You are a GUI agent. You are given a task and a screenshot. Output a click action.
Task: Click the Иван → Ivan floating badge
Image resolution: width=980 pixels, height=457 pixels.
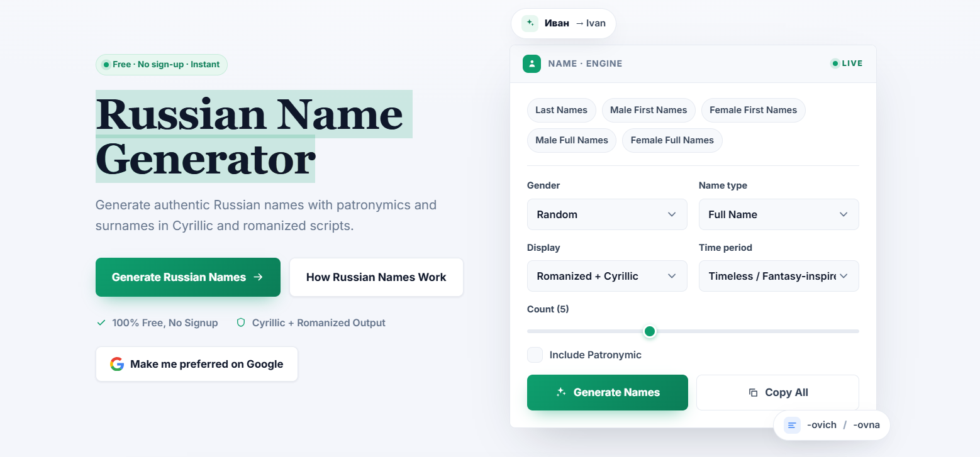pyautogui.click(x=564, y=23)
